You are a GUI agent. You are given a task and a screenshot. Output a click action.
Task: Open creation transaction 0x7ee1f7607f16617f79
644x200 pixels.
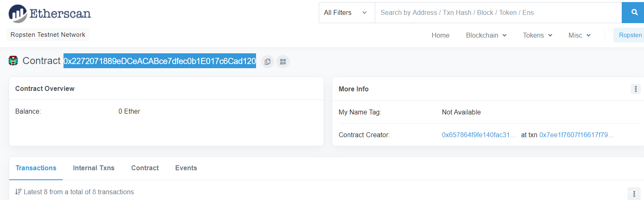pos(576,135)
